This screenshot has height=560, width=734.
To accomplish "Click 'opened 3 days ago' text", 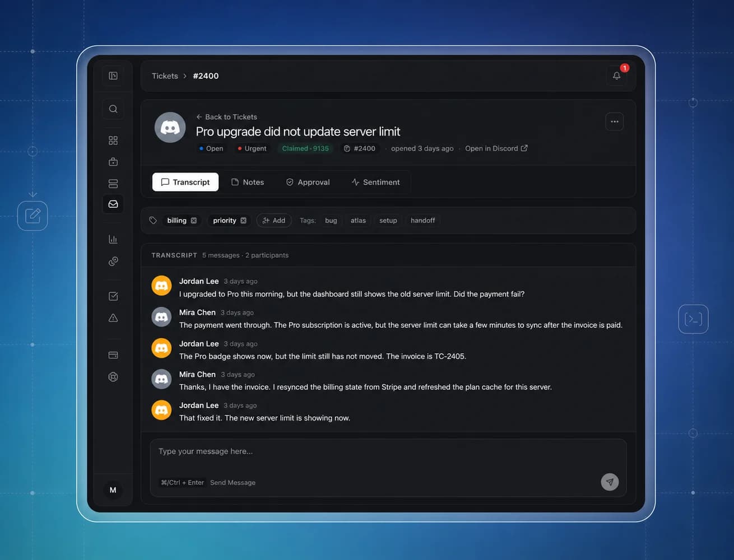I will 422,148.
